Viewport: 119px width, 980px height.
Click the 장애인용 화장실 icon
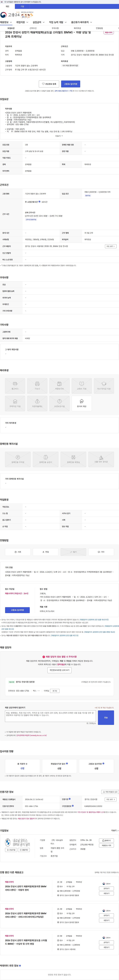73,459
